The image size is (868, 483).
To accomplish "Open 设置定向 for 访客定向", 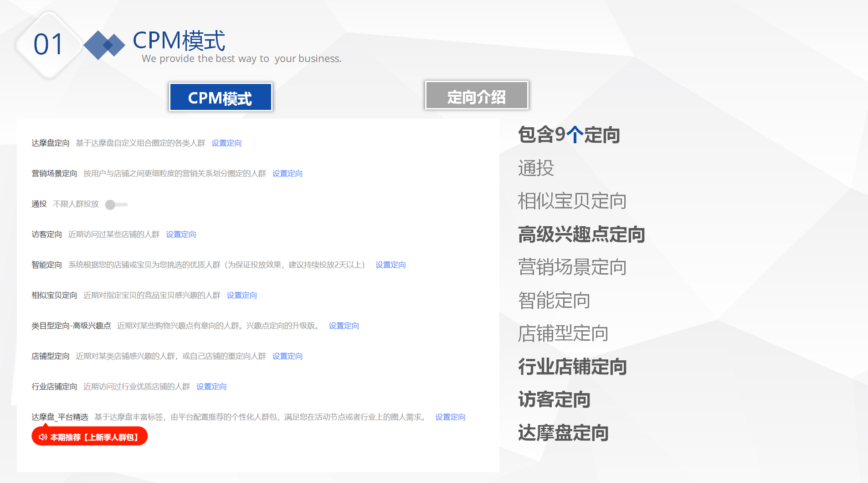I will click(181, 234).
